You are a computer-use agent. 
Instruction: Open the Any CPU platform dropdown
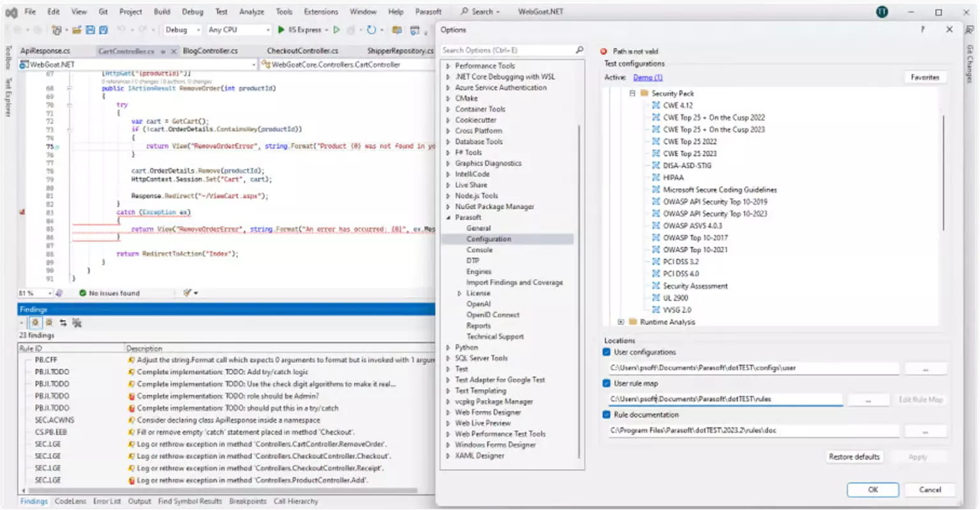coord(239,30)
